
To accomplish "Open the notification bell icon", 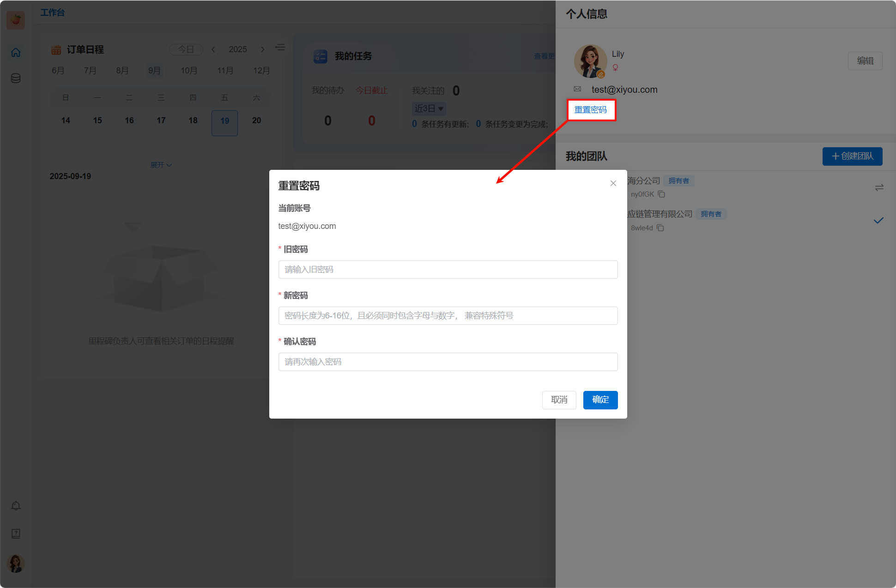I will tap(16, 506).
